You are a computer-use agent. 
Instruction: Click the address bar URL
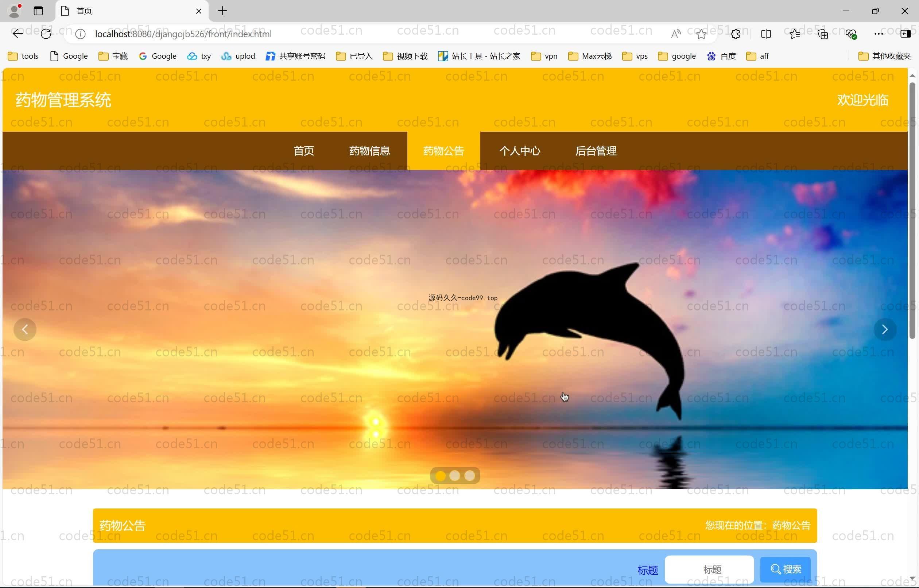point(183,34)
